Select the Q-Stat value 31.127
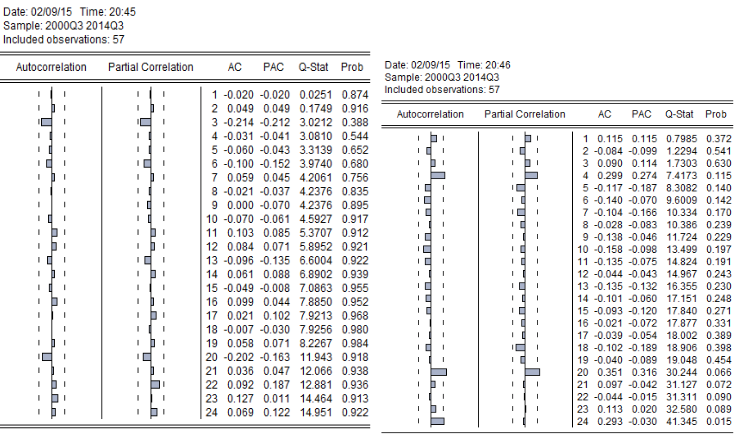This screenshot has width=734, height=434. 682,385
